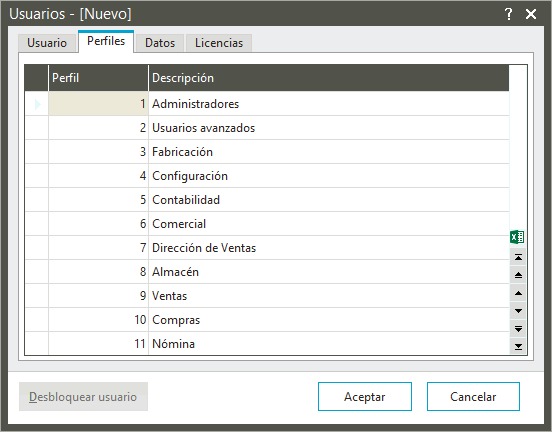Open the Datos tab

[160, 43]
